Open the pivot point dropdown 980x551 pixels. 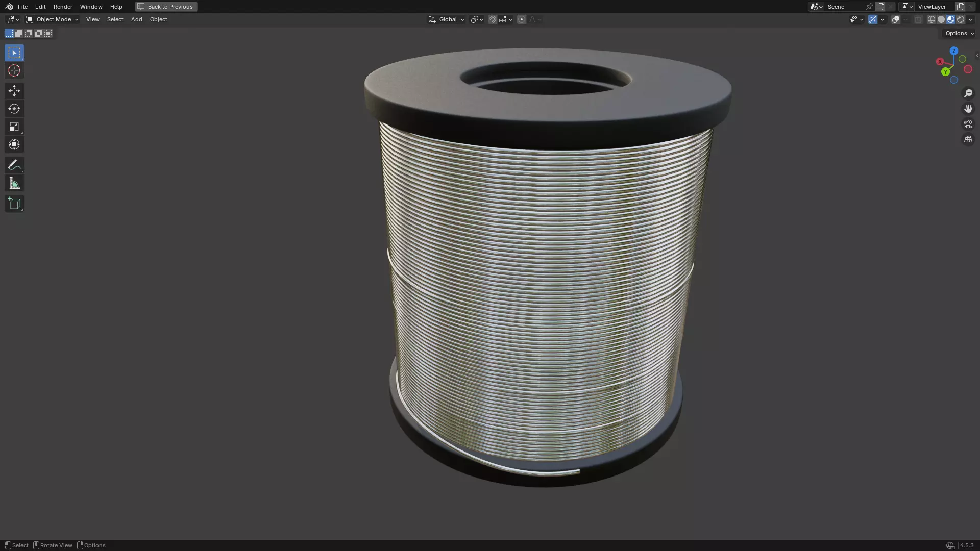(477, 19)
